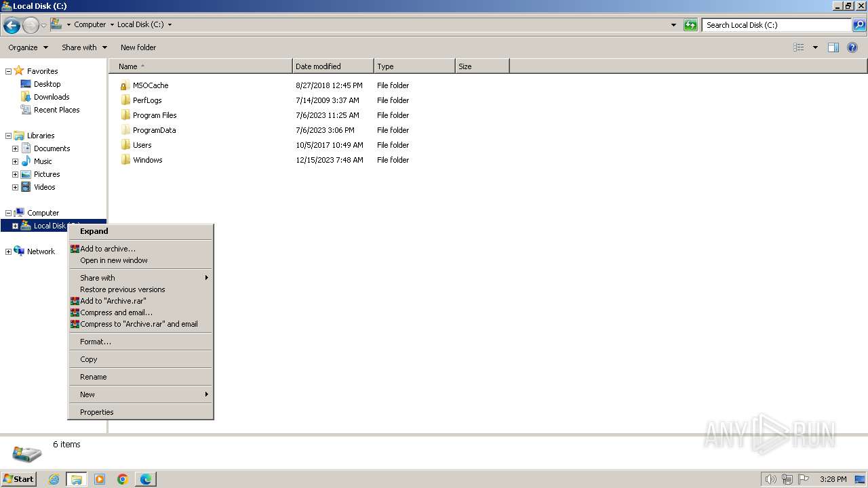Viewport: 868px width, 488px height.
Task: Open view options dropdown arrow
Action: click(815, 47)
